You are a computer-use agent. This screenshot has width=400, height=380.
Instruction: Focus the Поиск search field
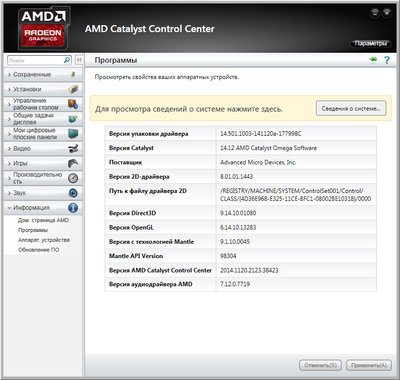coord(35,60)
